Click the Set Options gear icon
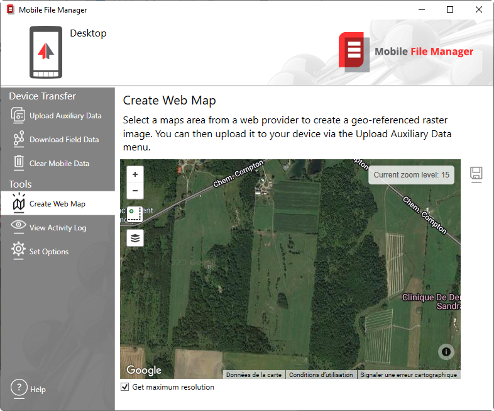 [x=18, y=249]
